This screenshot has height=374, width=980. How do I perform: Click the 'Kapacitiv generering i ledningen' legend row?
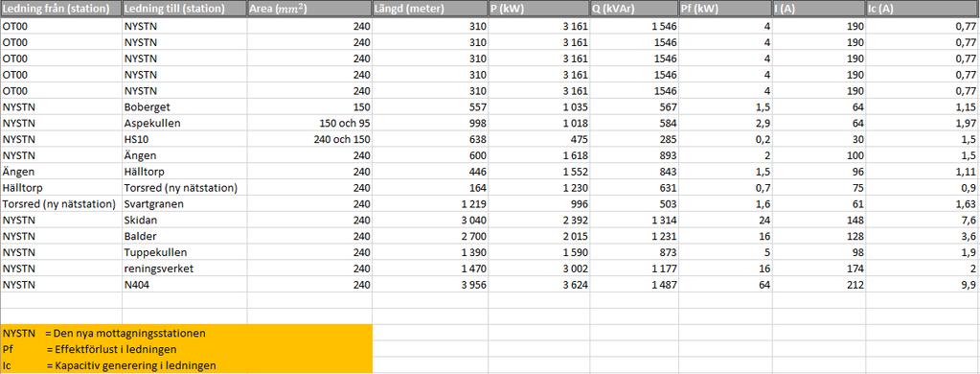pos(186,365)
